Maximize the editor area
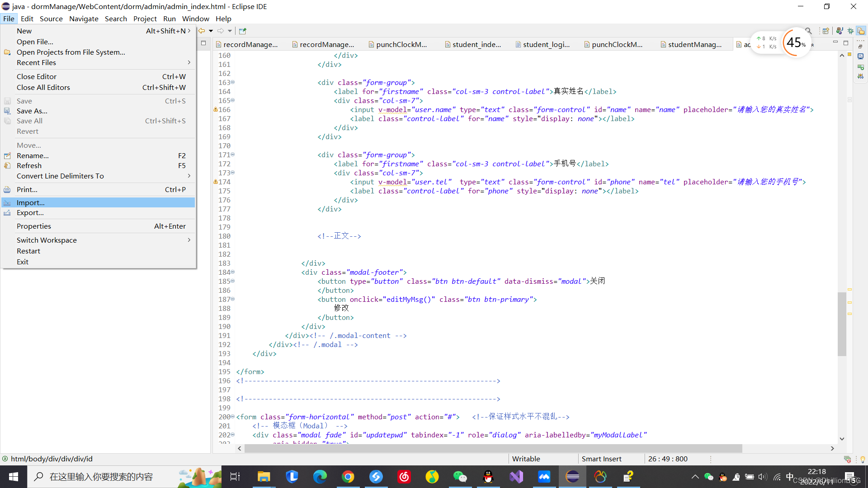868x488 pixels. click(x=846, y=42)
